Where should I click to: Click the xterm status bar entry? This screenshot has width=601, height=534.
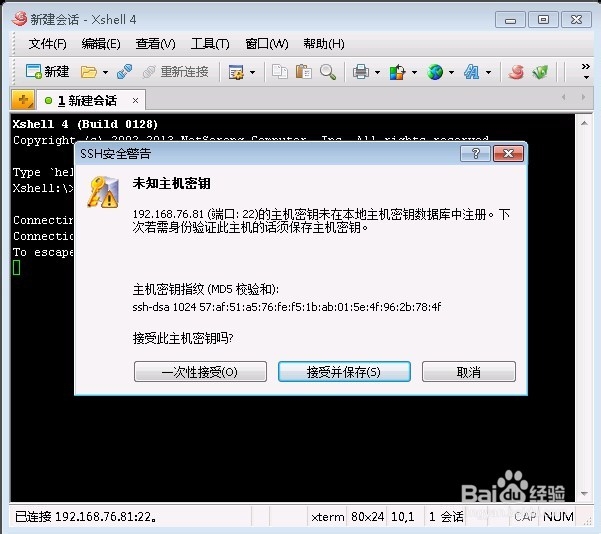[328, 517]
